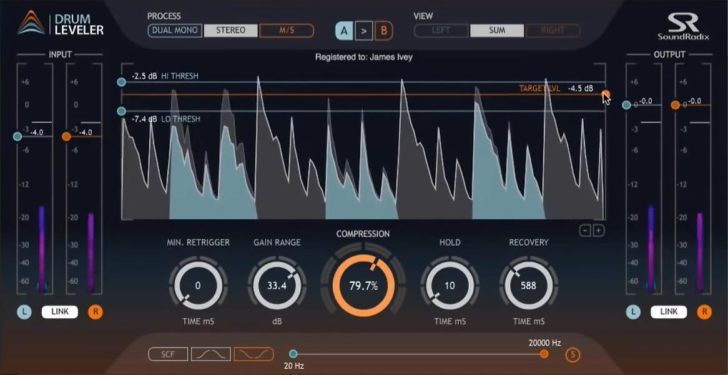Click the -2.5 dB hi threshold value
Screen dimensions: 728x375
[x=144, y=76]
